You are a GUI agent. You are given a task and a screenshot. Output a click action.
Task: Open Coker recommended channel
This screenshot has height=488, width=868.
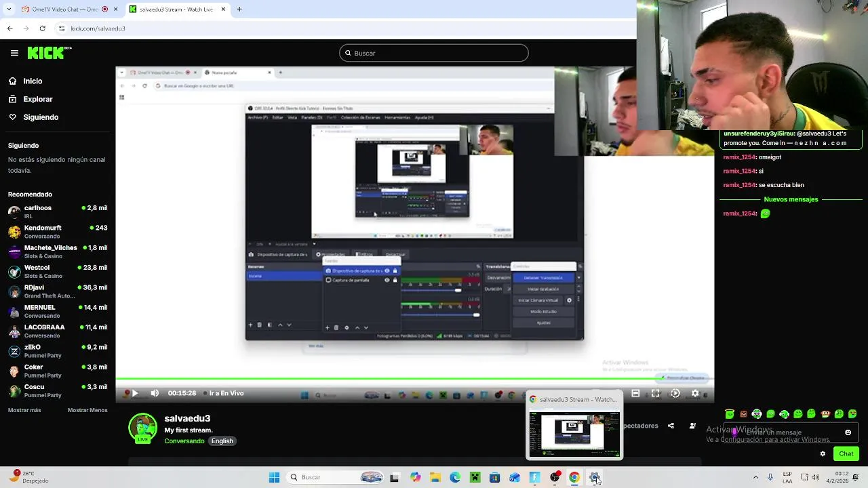(x=58, y=371)
